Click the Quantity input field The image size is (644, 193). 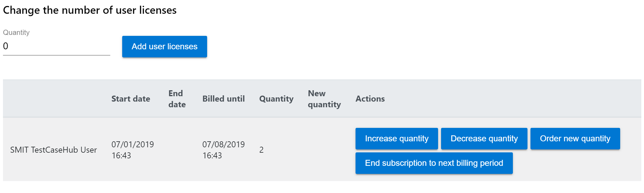[56, 46]
